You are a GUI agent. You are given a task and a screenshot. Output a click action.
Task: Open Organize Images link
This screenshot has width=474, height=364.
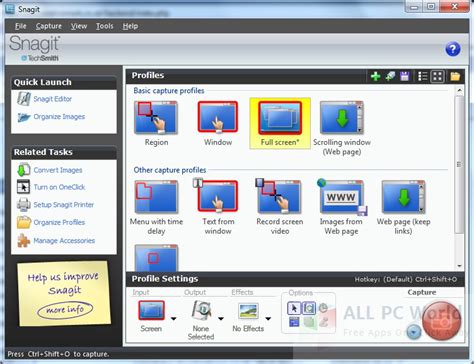(x=59, y=117)
